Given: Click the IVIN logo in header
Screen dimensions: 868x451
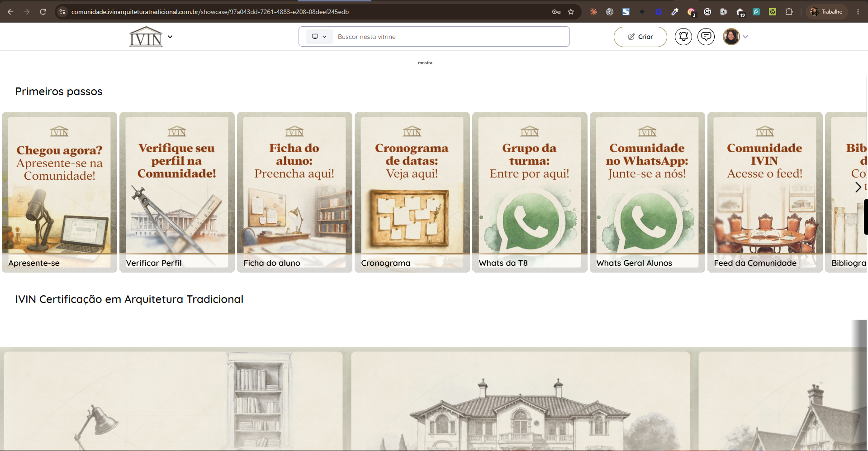Looking at the screenshot, I should pos(146,37).
